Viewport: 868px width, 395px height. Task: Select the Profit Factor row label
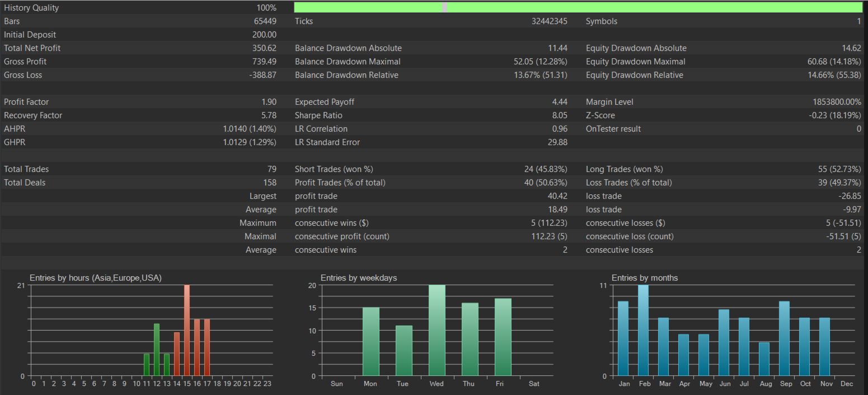(26, 102)
